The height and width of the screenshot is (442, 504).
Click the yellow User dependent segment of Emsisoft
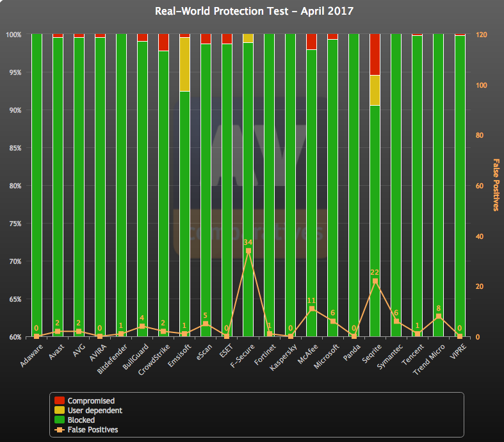click(x=184, y=64)
